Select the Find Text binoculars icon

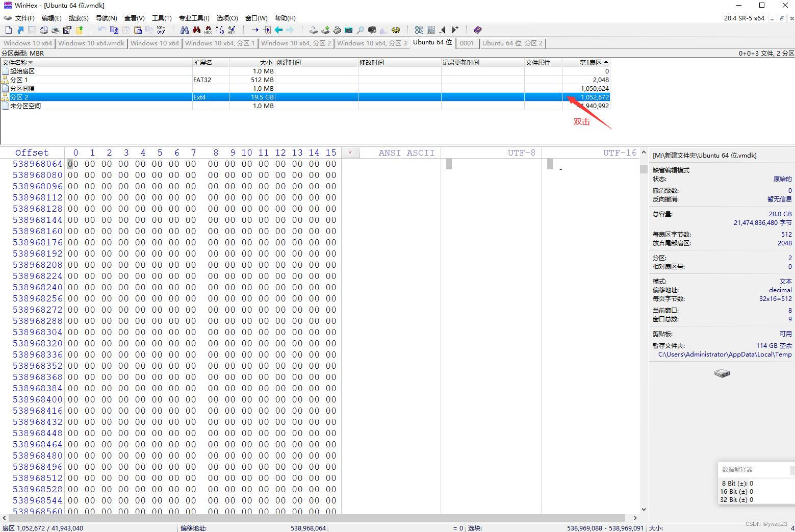tap(186, 30)
